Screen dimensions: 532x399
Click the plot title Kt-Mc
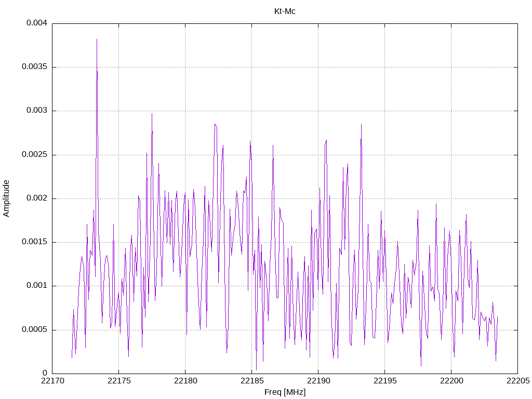point(285,11)
